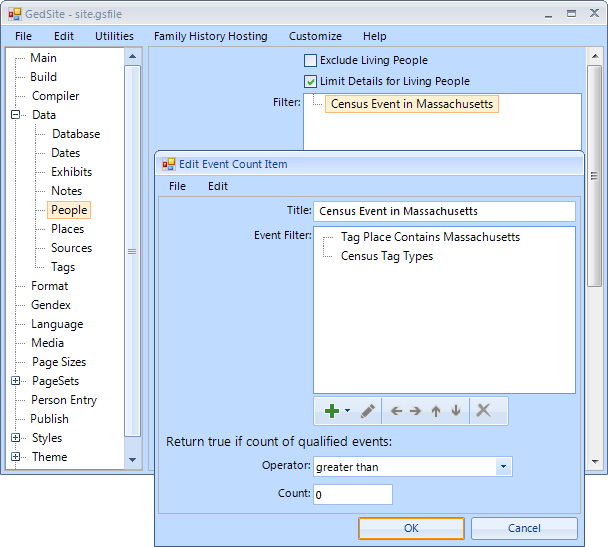Click main panel scroll up arrow
The image size is (608, 547).
pos(595,57)
